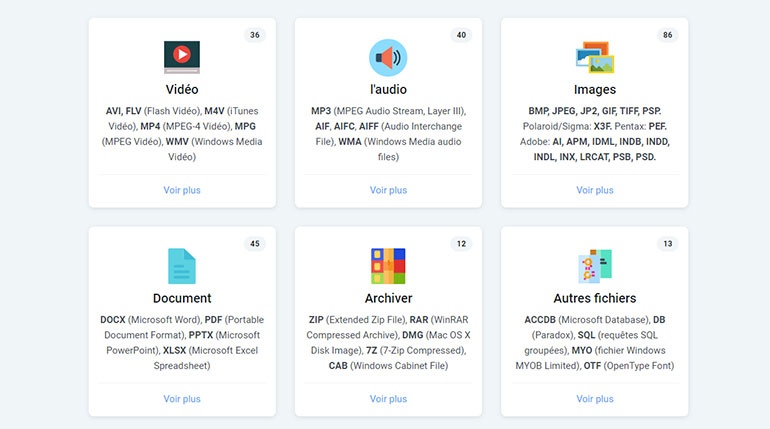This screenshot has width=770, height=429.
Task: Click the Vidéo play icon
Action: pos(182,57)
